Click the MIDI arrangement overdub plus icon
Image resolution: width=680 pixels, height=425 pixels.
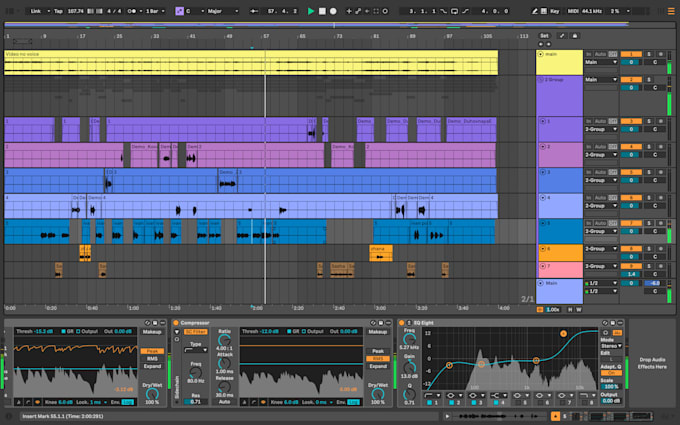point(349,11)
